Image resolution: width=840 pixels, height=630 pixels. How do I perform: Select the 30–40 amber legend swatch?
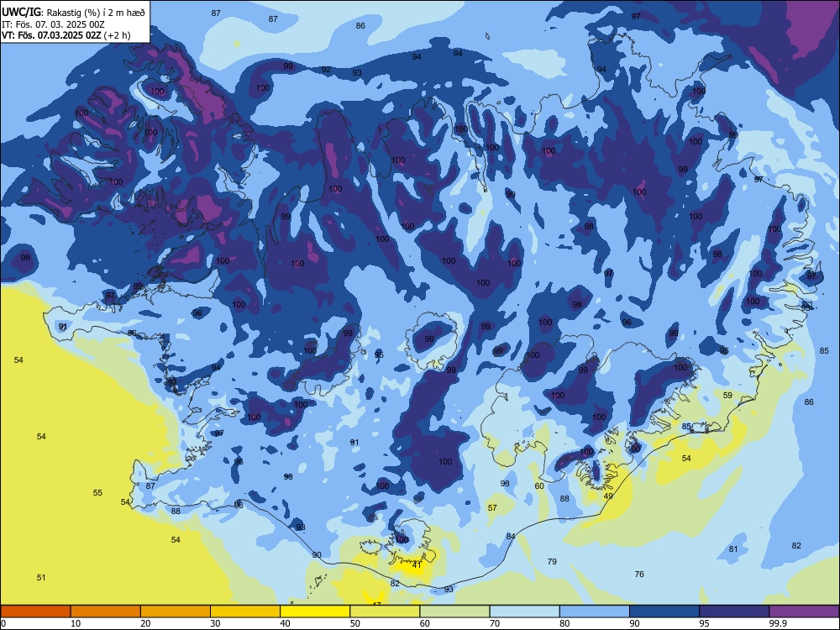coord(245,612)
